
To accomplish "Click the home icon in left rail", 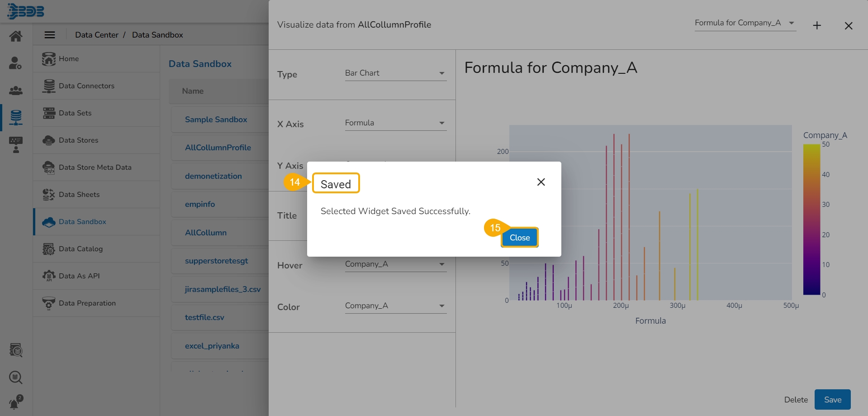I will point(16,36).
